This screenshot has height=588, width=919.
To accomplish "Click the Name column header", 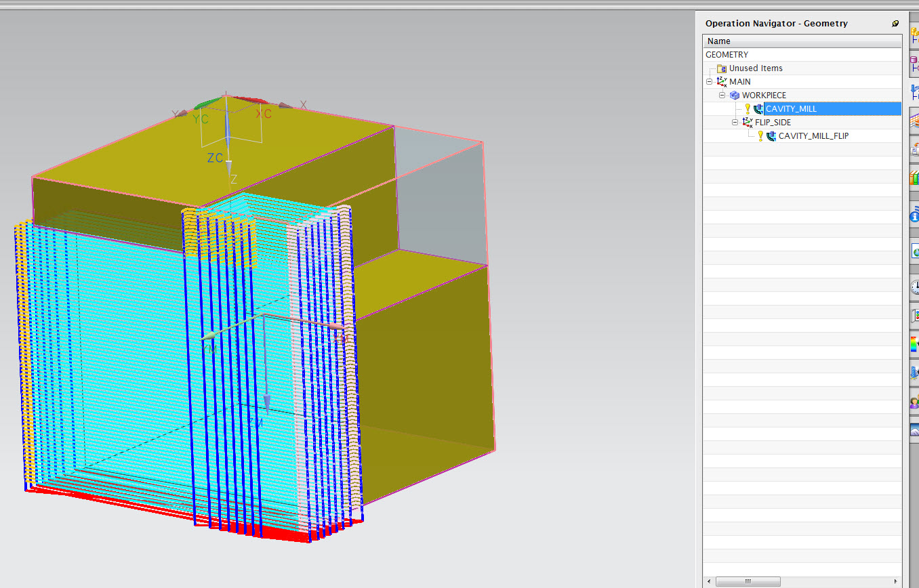I will [x=803, y=41].
